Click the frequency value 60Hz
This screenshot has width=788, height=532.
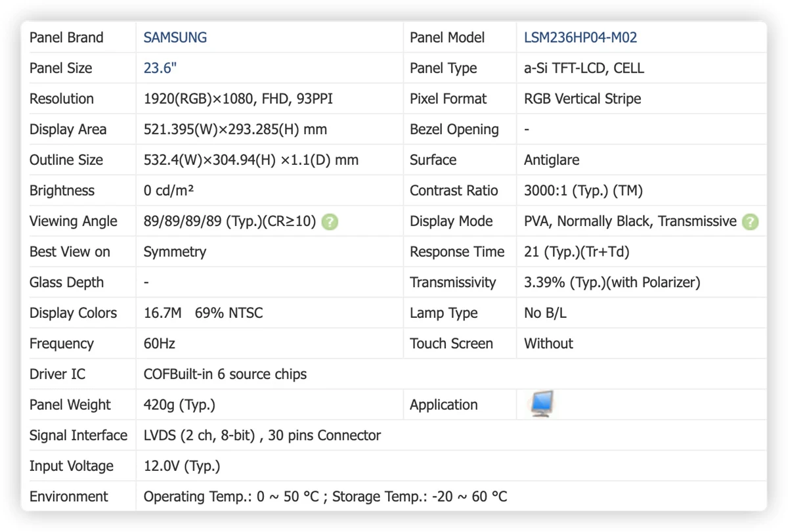[160, 344]
